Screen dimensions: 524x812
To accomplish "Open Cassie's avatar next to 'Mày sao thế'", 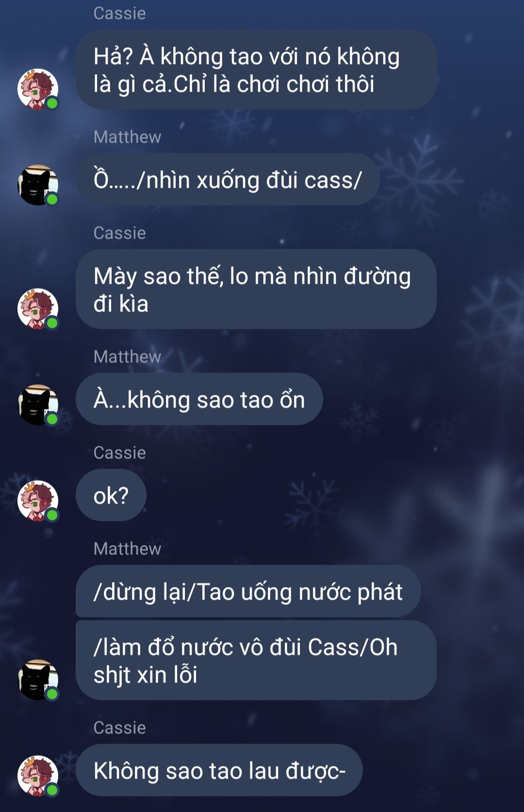I will click(38, 309).
